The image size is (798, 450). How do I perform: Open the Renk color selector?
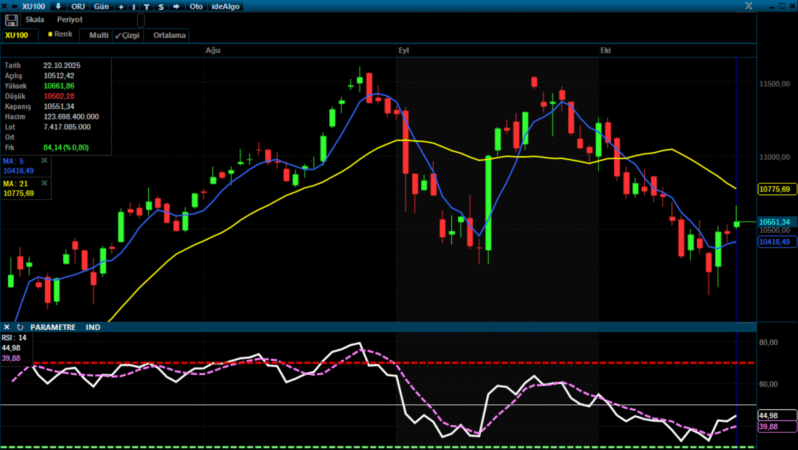click(60, 35)
